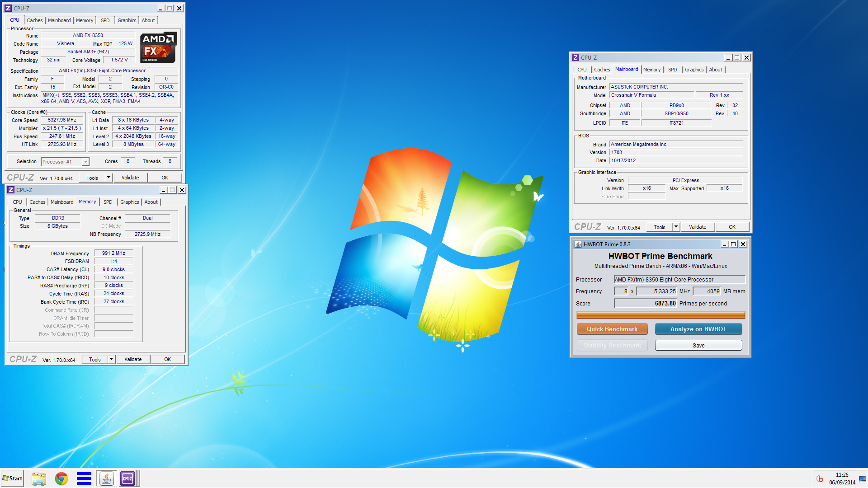Click CAS# Latency value 9.0 clocks
The image size is (868, 488).
[113, 269]
